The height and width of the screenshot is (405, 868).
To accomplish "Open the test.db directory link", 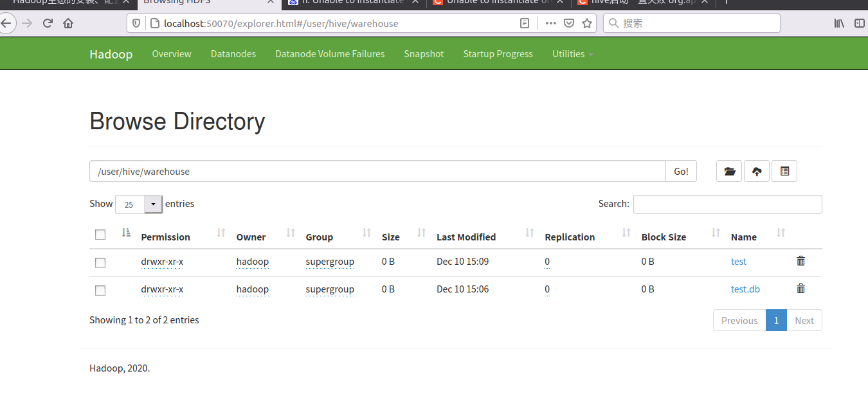I will tap(745, 289).
